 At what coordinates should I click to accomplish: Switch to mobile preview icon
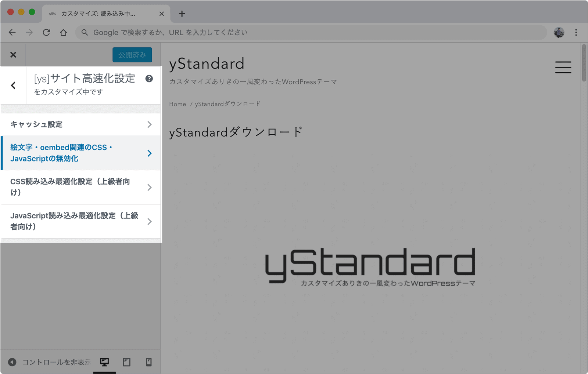(148, 362)
